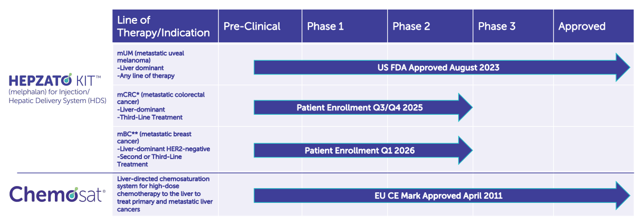Screen dimensions: 644x223
Task: Click the US FDA Approved August 2023 arrow
Action: point(438,68)
